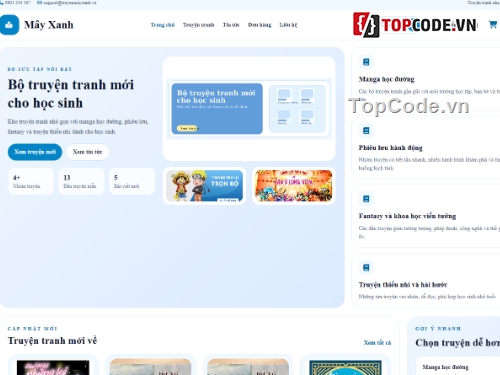Click the Xem tin tức button
This screenshot has width=500, height=375.
coord(88,152)
